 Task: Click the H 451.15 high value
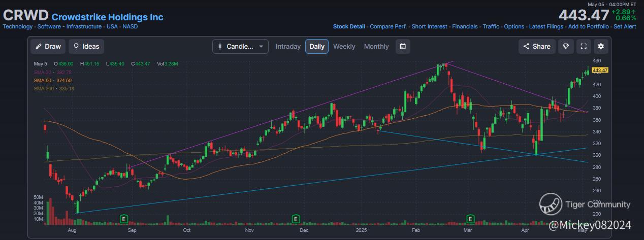(90, 64)
